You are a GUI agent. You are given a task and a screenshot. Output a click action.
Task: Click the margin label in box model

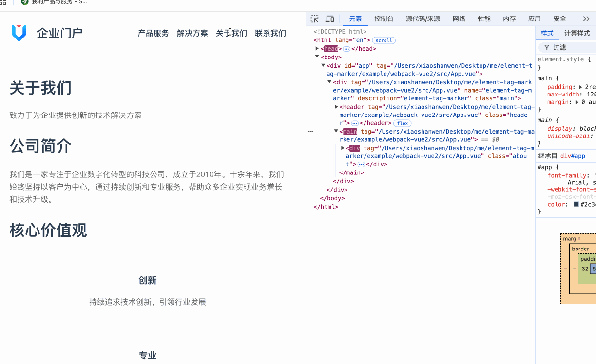click(x=572, y=239)
